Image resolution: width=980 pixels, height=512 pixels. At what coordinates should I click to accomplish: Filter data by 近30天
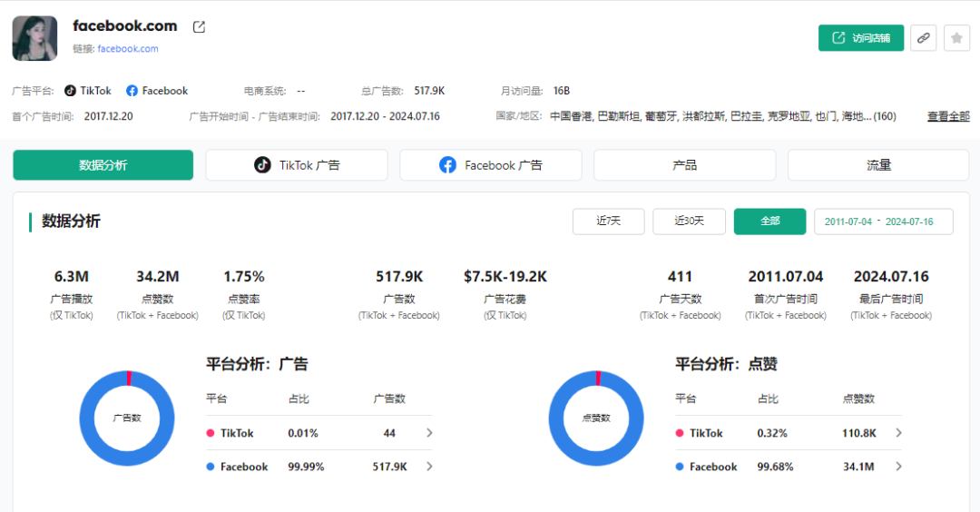pyautogui.click(x=689, y=222)
